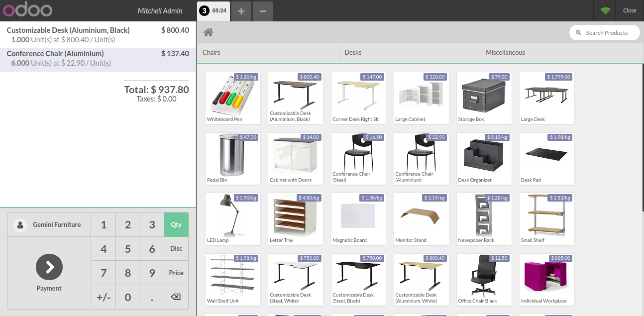The image size is (644, 316).
Task: Select the Customizable Desk order line
Action: coord(98,35)
